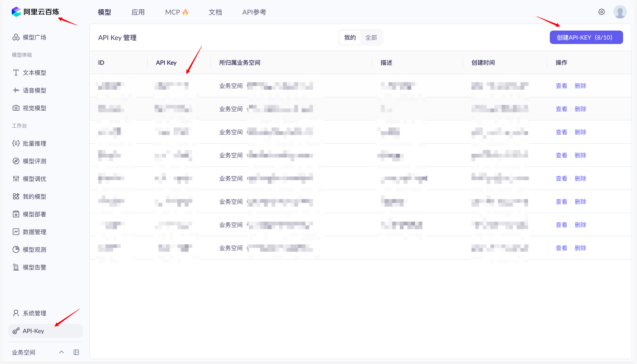This screenshot has height=364, width=637.
Task: Open 语音模型 from the sidebar
Action: 34,90
